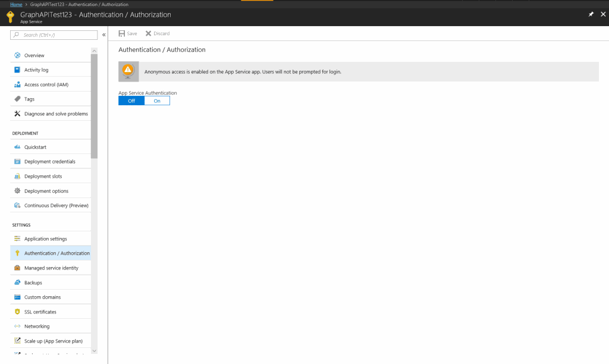The image size is (609, 364).
Task: Select Application settings in the menu
Action: pyautogui.click(x=51, y=239)
